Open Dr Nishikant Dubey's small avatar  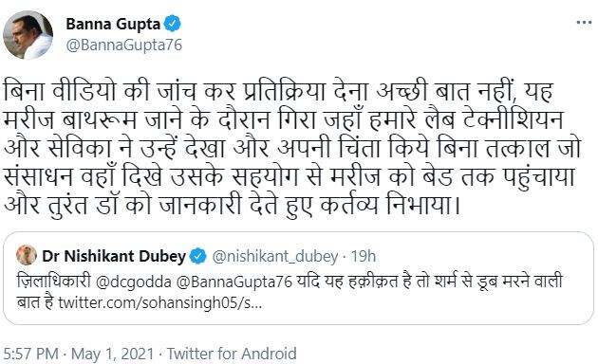click(27, 255)
